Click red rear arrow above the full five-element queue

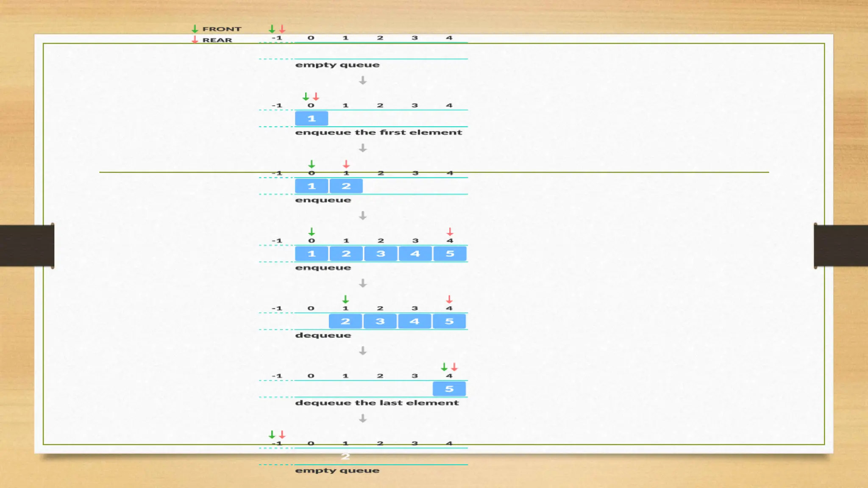pyautogui.click(x=450, y=232)
